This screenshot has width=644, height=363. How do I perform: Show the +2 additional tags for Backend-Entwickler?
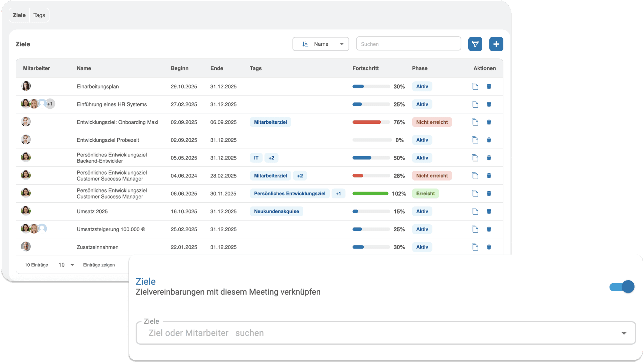click(271, 158)
